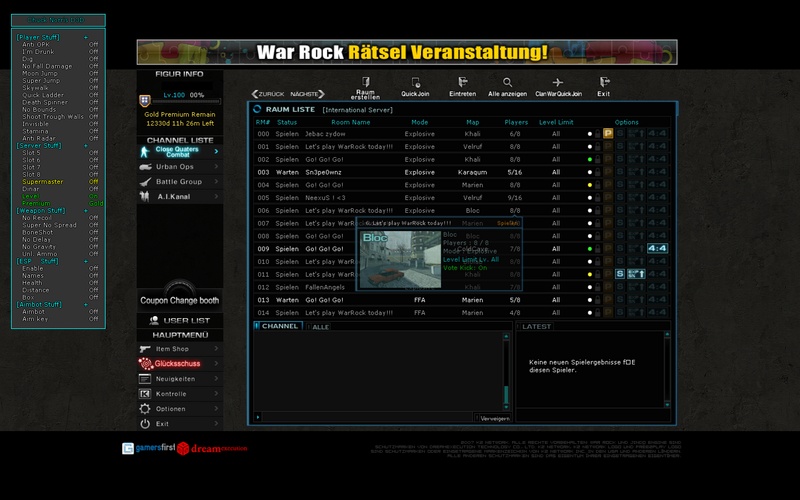Screen dimensions: 800x500
Task: Click the S icon in room 011
Action: 620,274
